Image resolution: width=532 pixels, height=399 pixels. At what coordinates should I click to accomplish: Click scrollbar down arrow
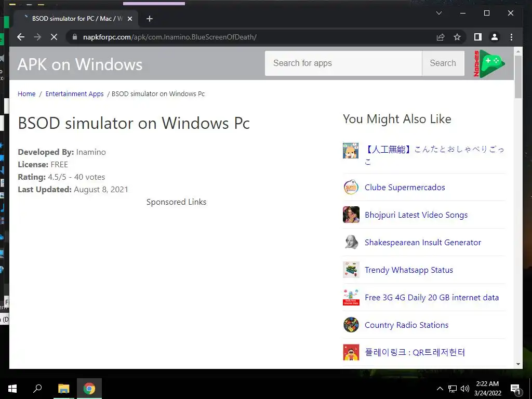tap(518, 364)
